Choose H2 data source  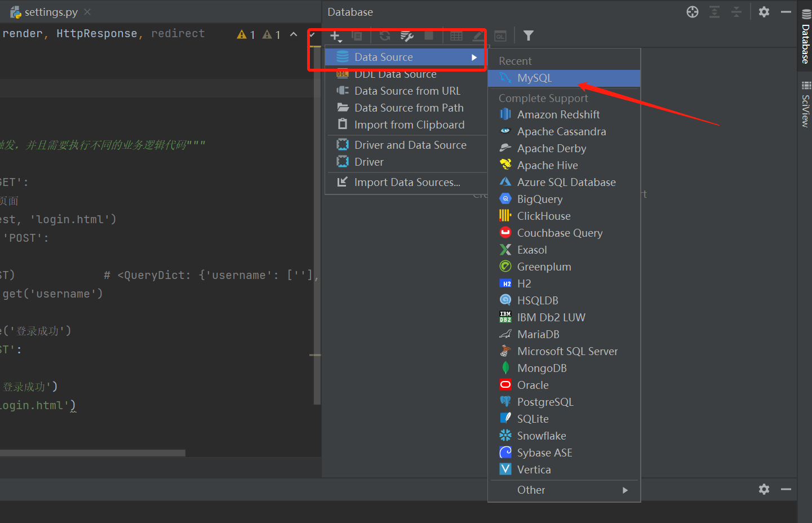(564, 283)
